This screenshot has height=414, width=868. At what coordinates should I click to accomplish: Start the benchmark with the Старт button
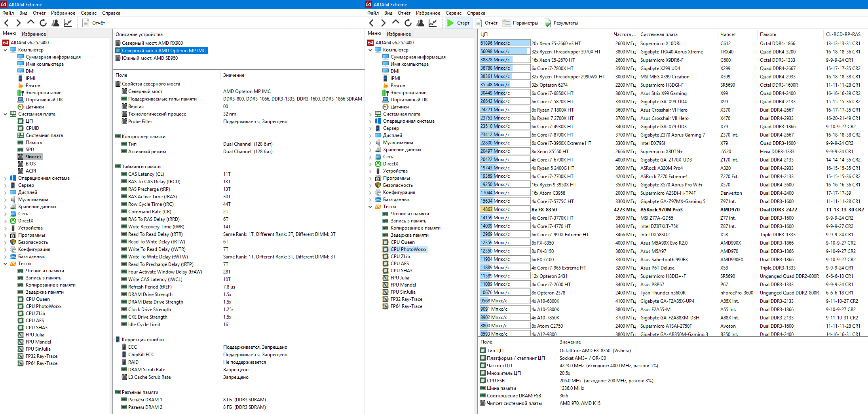pos(458,23)
